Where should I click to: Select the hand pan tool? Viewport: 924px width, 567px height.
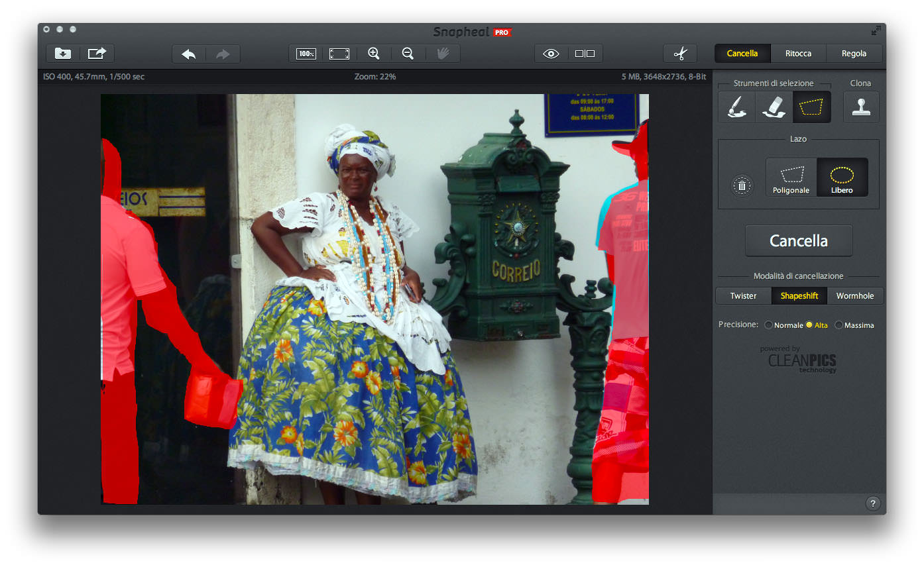443,54
